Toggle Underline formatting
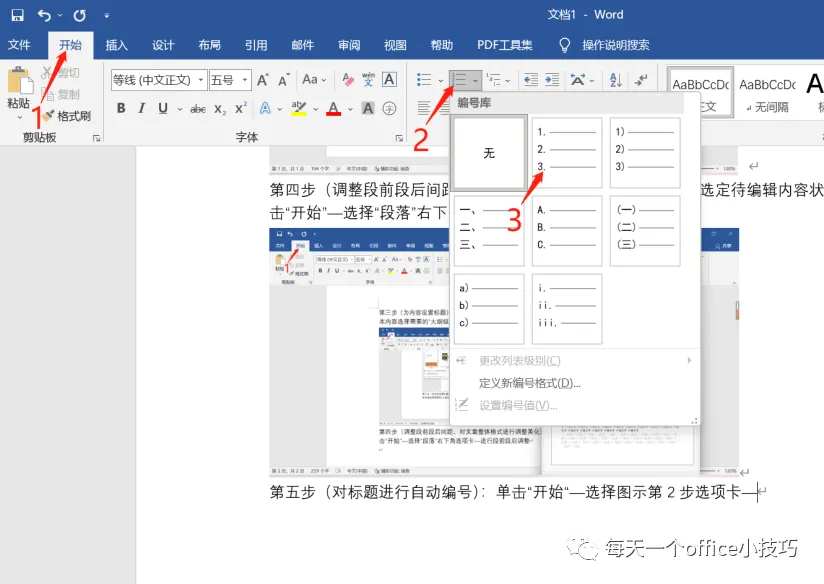 (163, 108)
